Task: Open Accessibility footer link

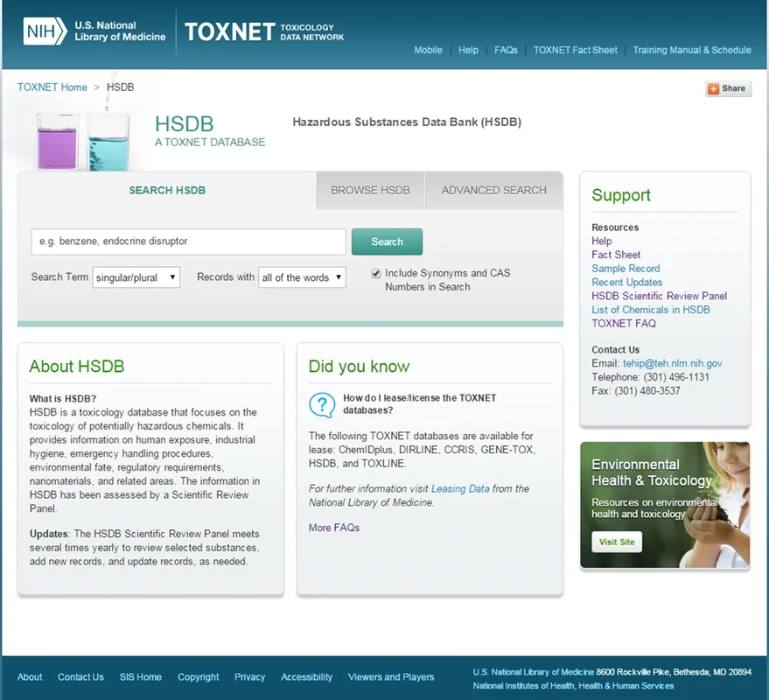Action: [x=306, y=677]
